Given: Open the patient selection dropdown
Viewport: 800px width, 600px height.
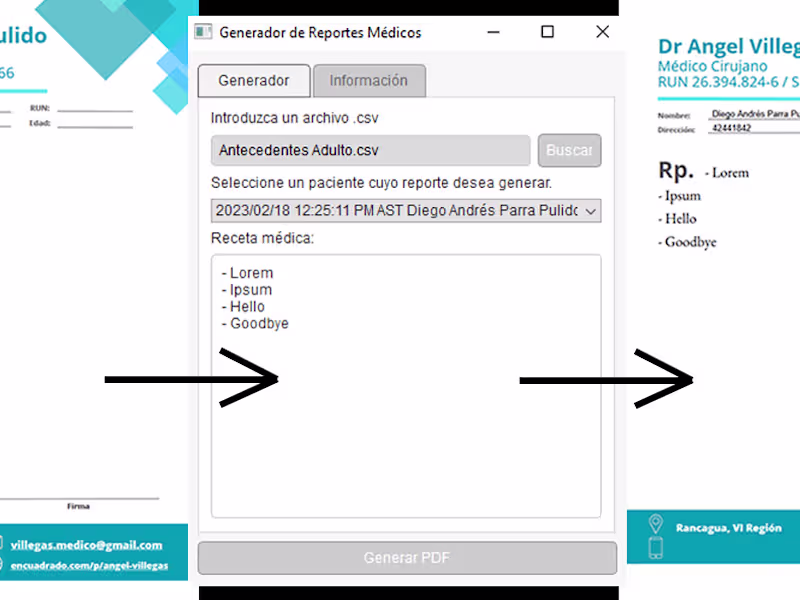Looking at the screenshot, I should coord(406,211).
